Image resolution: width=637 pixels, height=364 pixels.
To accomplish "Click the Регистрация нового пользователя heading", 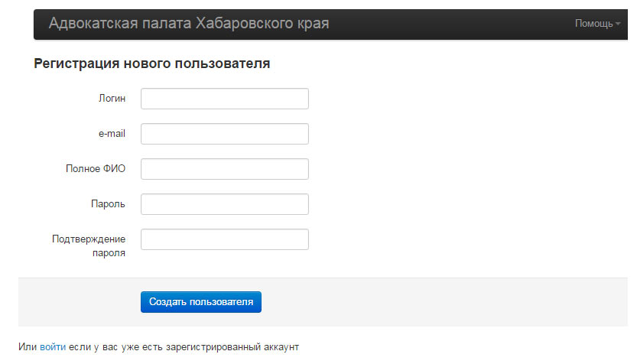I will 152,63.
